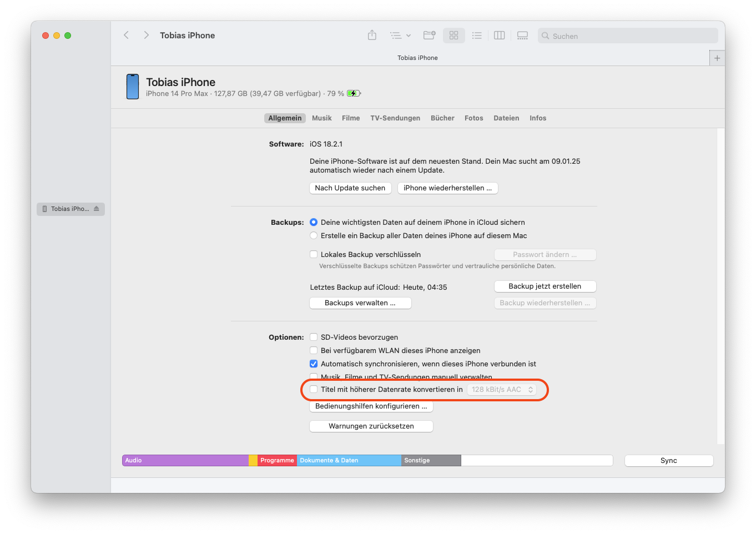This screenshot has height=534, width=756.
Task: Click the window's vertical scrollbar
Action: (x=720, y=286)
